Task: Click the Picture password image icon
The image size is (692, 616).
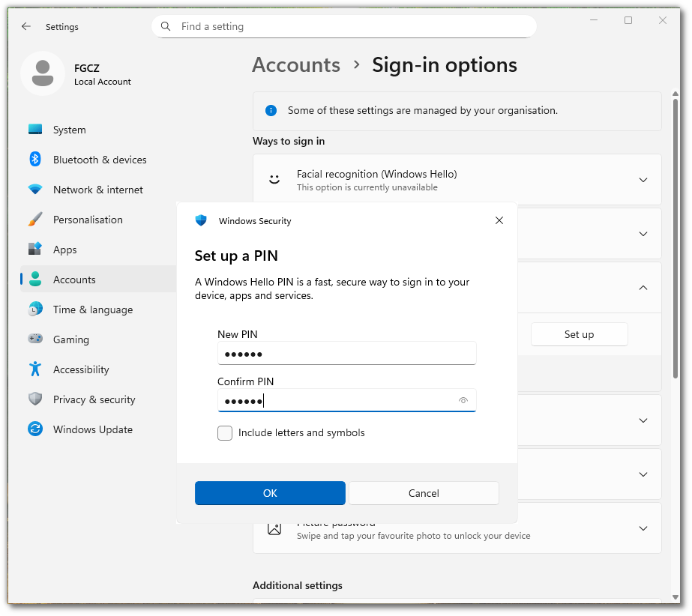Action: coord(274,528)
